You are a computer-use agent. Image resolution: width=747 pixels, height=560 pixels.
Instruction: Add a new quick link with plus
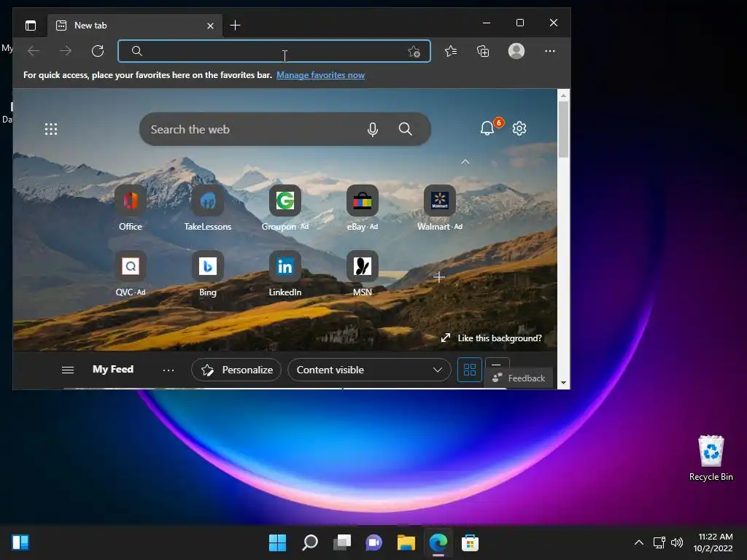[439, 276]
